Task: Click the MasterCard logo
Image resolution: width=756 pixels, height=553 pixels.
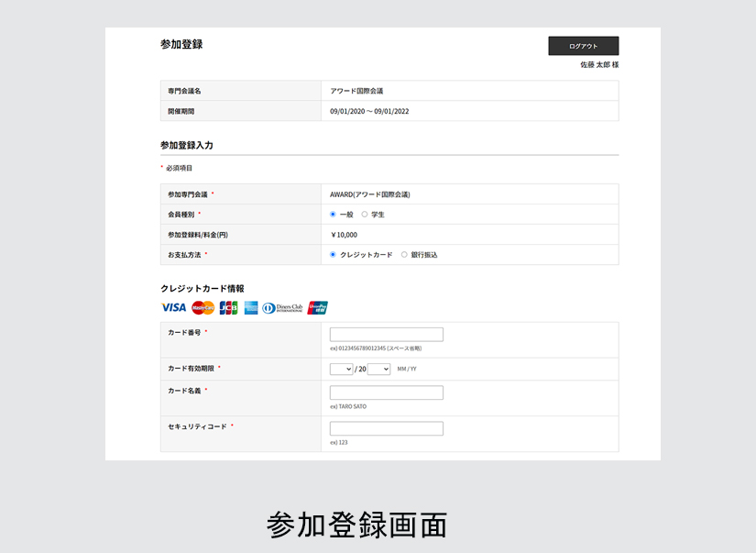Action: [203, 307]
